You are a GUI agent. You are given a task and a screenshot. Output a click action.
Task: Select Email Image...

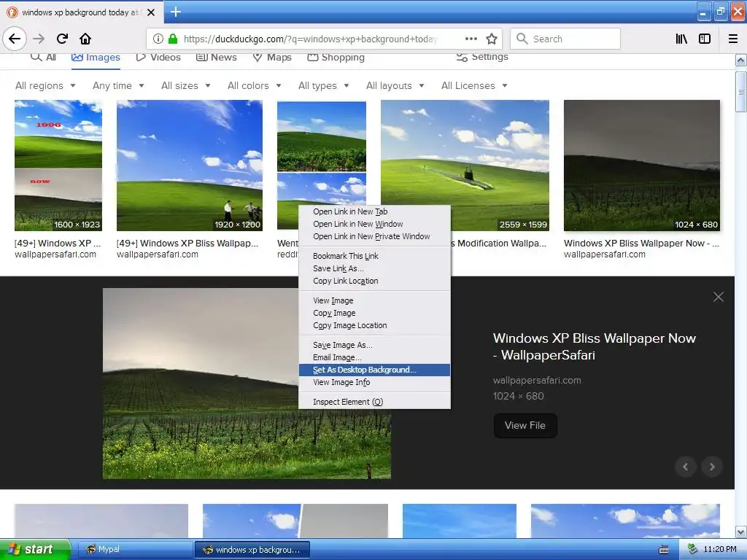pos(374,357)
